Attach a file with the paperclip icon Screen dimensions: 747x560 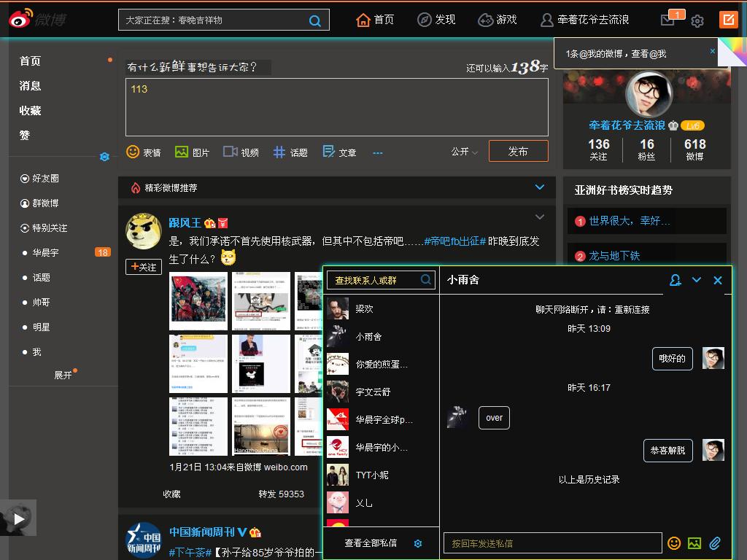[715, 542]
